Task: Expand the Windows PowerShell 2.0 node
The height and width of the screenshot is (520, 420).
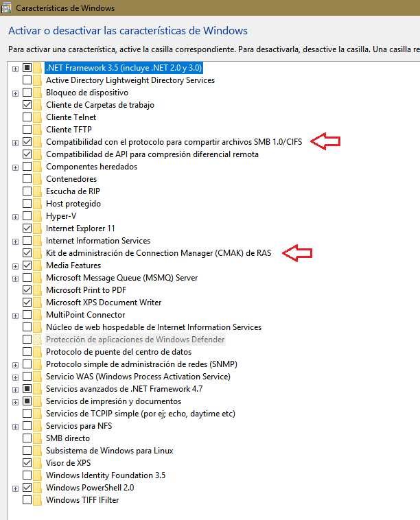Action: point(15,488)
